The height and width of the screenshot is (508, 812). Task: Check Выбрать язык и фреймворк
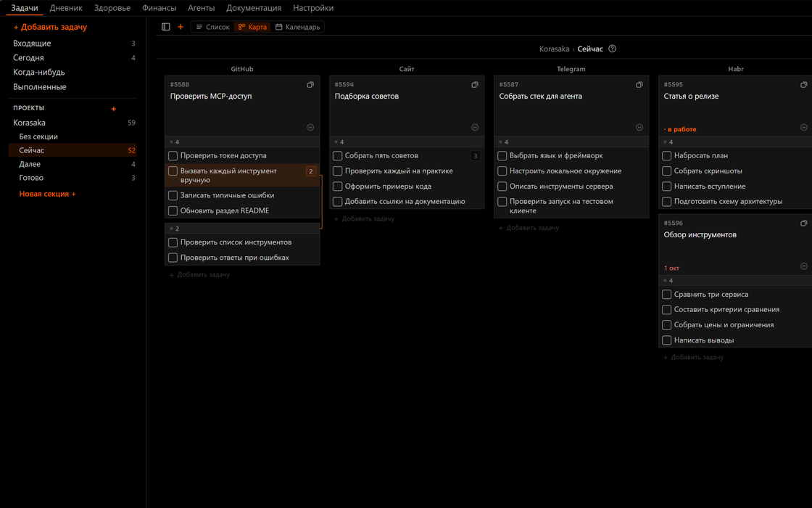click(502, 155)
